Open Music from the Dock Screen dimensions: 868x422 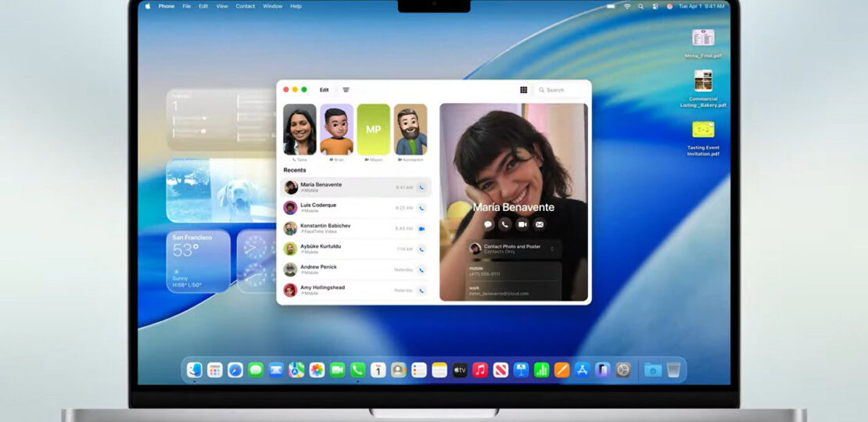480,370
